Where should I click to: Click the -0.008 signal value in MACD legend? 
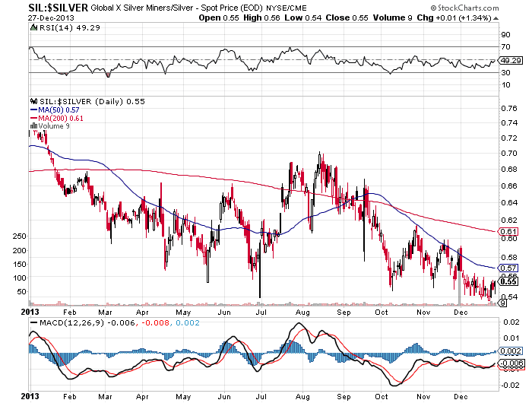pos(155,322)
